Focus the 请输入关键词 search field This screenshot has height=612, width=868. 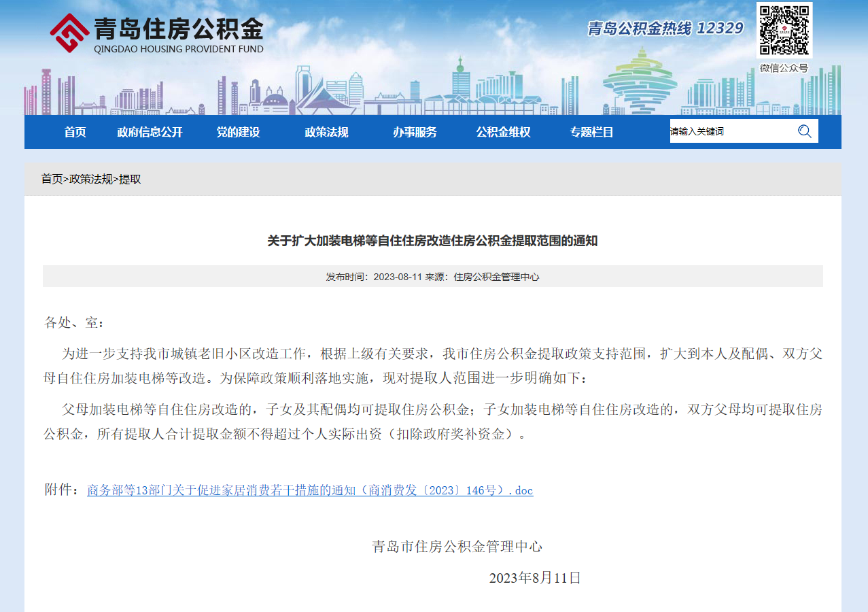click(731, 131)
